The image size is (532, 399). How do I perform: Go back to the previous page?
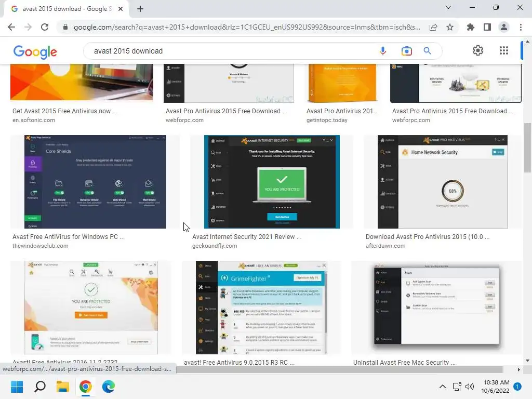11,27
